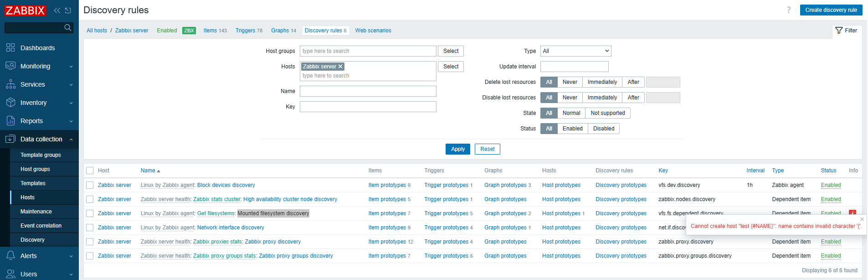This screenshot has height=280, width=868.
Task: Click the Zabbix logo
Action: [x=25, y=10]
